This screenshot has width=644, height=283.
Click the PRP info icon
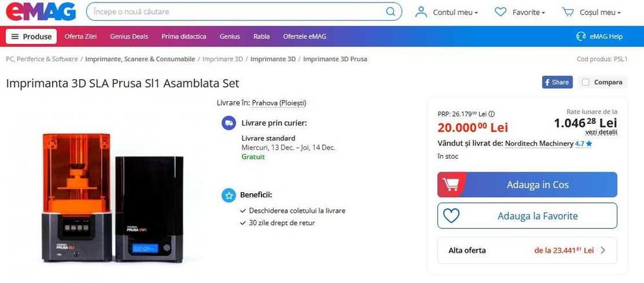[491, 114]
